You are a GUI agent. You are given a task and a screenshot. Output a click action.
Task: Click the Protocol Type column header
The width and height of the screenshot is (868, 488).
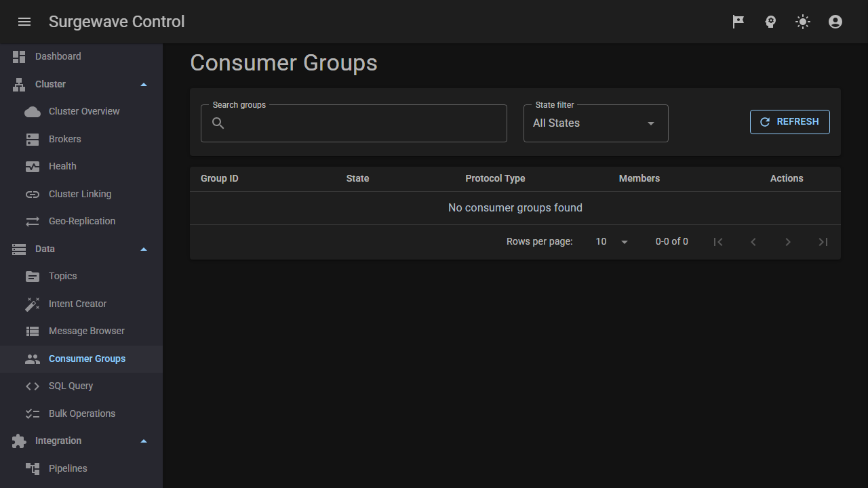pos(495,179)
